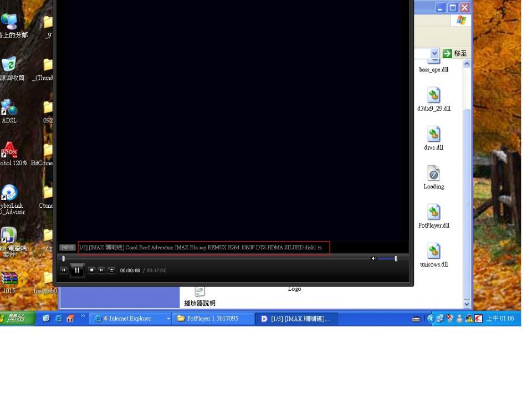Click the Explorer scrollbar up arrow
The width and height of the screenshot is (532, 399).
[467, 64]
